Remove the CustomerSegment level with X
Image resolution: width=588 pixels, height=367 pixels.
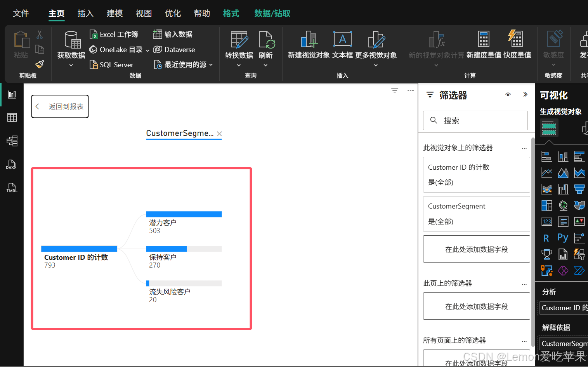(219, 134)
